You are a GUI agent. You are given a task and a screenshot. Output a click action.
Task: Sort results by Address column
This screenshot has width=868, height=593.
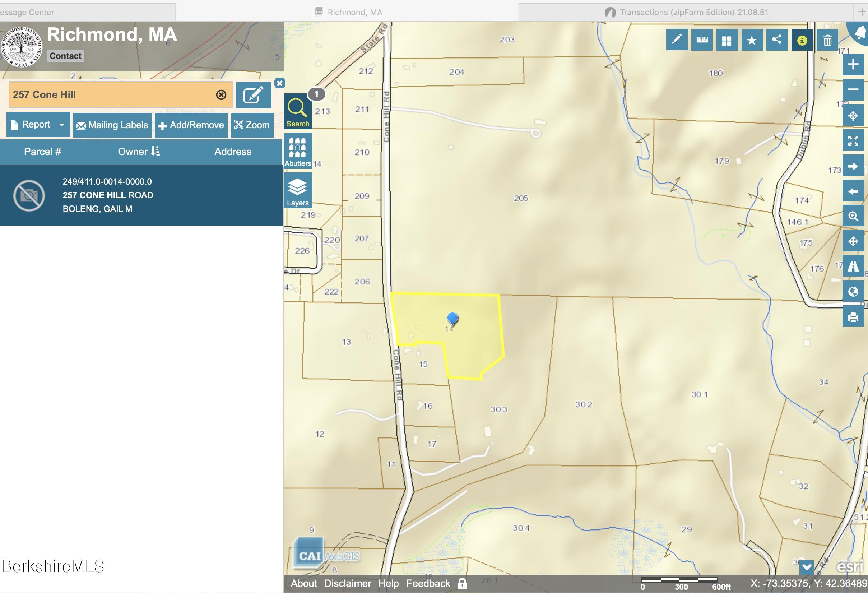click(x=233, y=152)
